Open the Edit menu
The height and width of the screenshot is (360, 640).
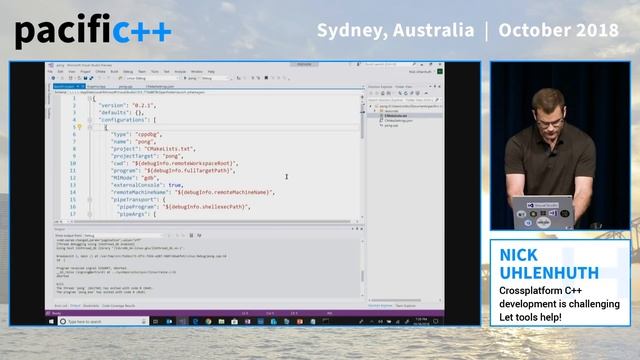pos(60,71)
